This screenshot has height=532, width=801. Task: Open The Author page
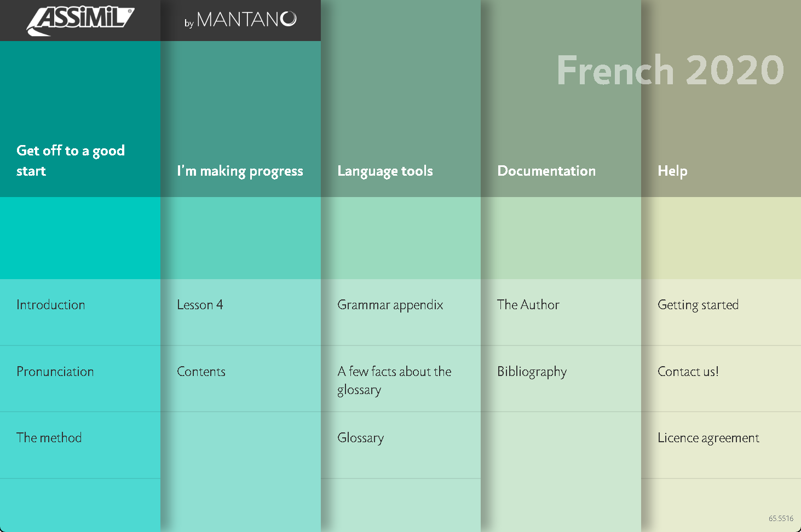click(561, 312)
